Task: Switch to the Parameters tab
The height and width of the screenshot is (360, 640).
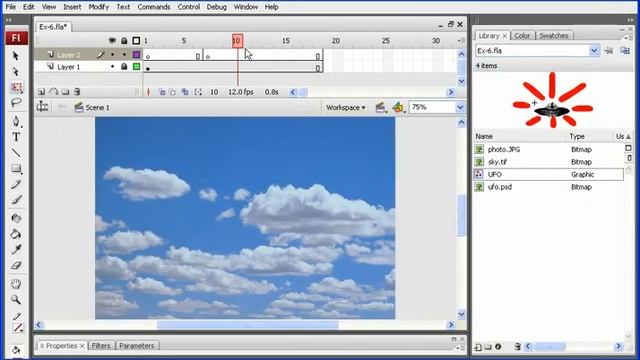Action: (x=137, y=346)
